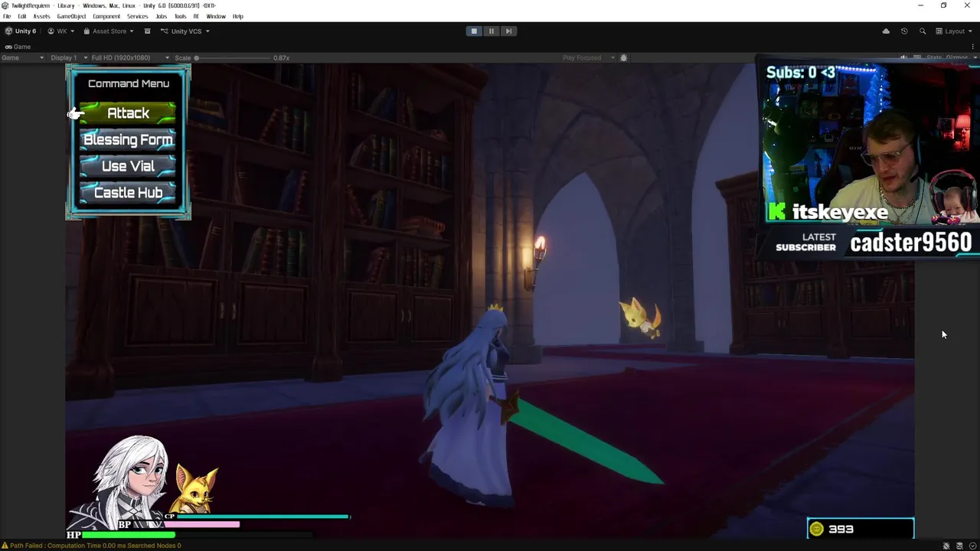Open the Services menu
Viewport: 980px width, 551px height.
[x=138, y=16]
